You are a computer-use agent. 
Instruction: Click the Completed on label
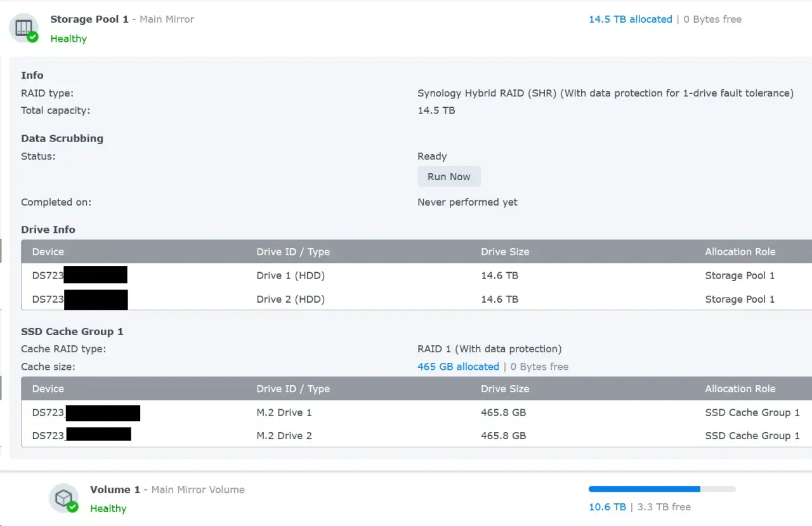pyautogui.click(x=56, y=202)
